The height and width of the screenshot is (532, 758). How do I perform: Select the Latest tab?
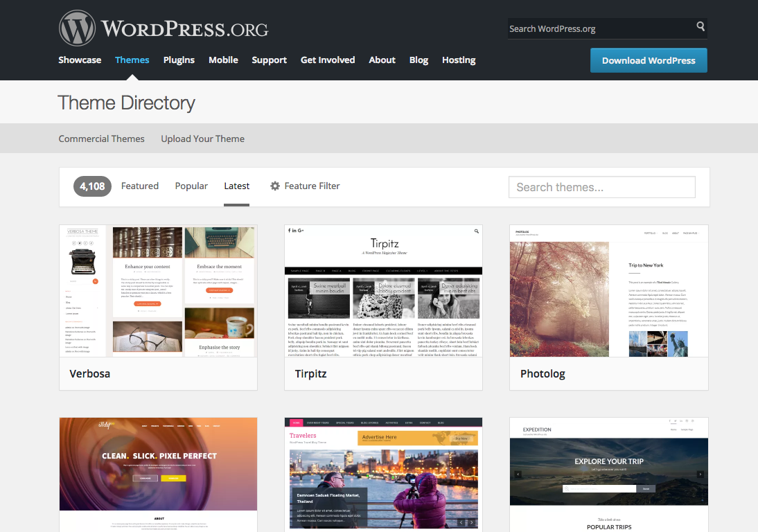click(237, 186)
